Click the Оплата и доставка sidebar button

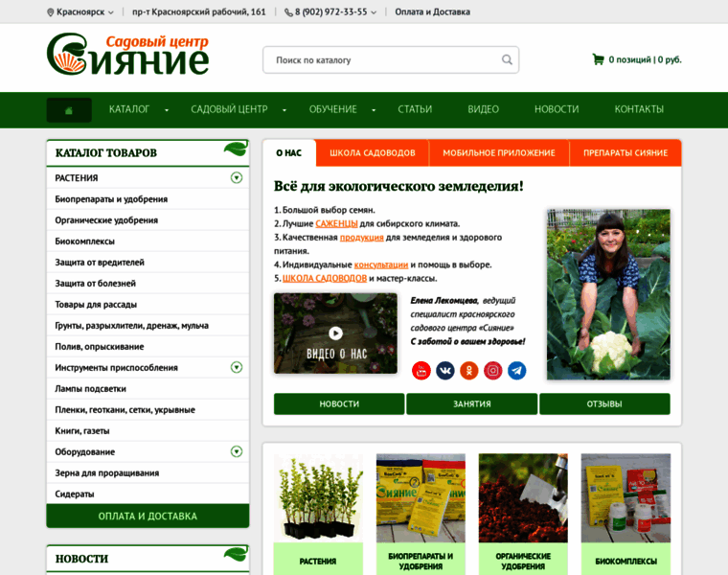pyautogui.click(x=148, y=516)
